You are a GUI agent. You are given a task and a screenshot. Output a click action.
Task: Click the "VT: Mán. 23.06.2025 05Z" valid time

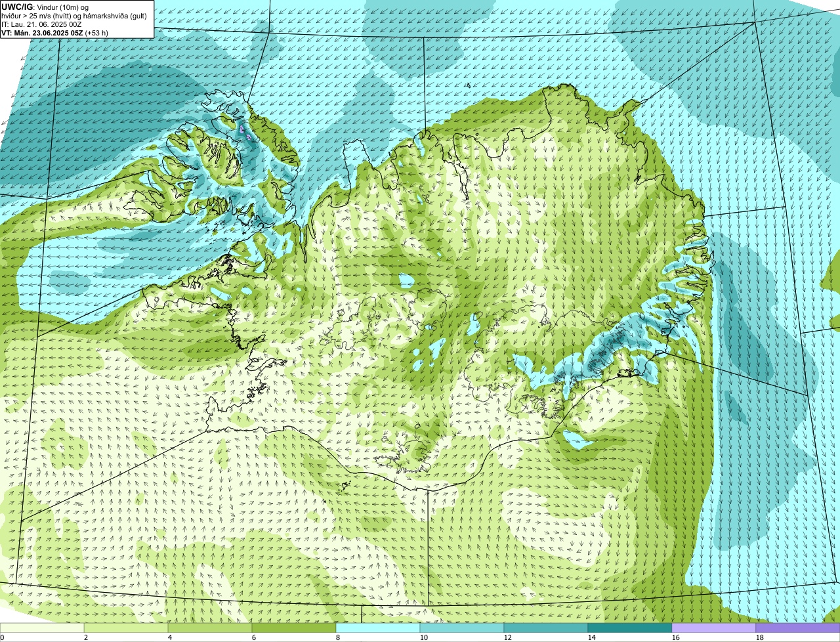coord(42,32)
